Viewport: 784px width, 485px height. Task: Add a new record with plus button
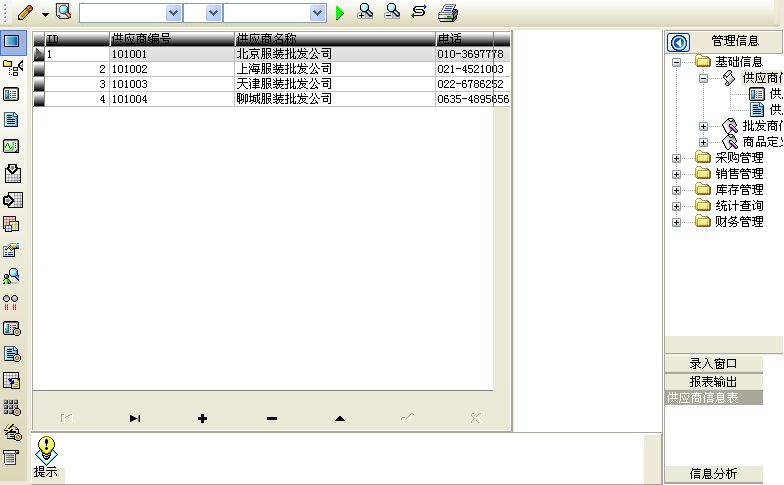202,418
